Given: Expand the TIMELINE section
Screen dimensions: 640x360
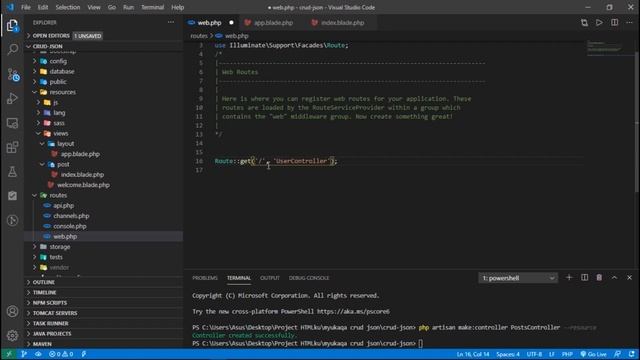Looking at the screenshot, I should (44, 292).
